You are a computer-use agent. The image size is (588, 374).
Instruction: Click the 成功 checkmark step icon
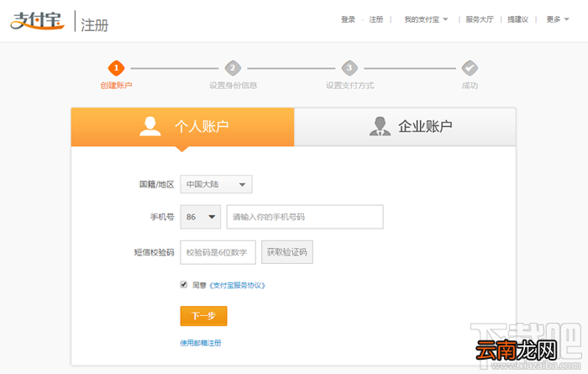(x=470, y=68)
